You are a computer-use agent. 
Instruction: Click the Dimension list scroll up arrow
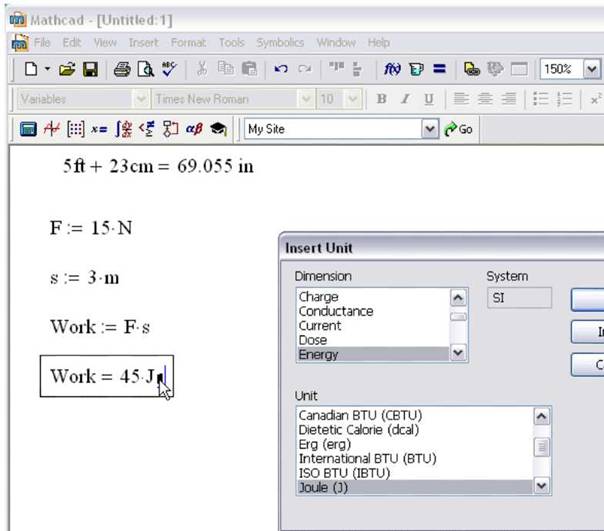click(x=458, y=297)
